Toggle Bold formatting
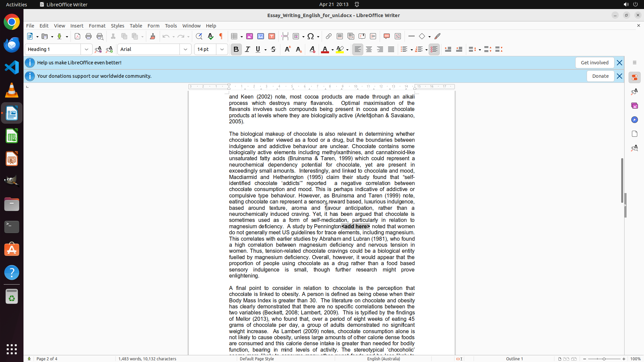The width and height of the screenshot is (644, 362). point(236,49)
